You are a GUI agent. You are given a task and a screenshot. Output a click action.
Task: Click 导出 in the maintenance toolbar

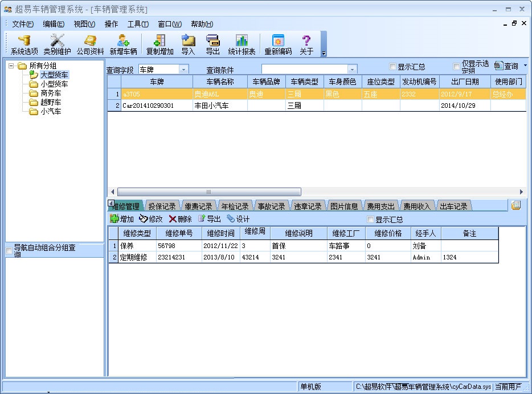[210, 219]
